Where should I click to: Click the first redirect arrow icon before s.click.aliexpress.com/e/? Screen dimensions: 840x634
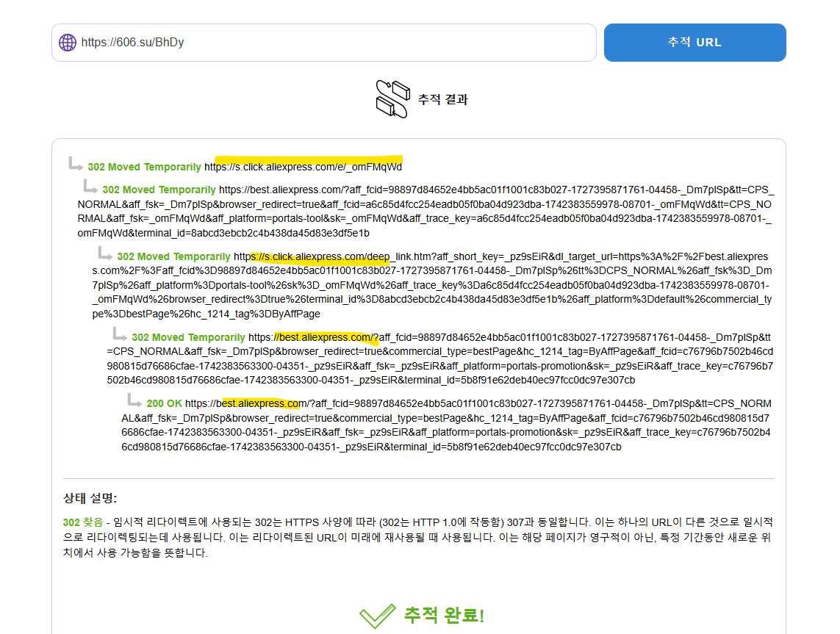(x=76, y=163)
